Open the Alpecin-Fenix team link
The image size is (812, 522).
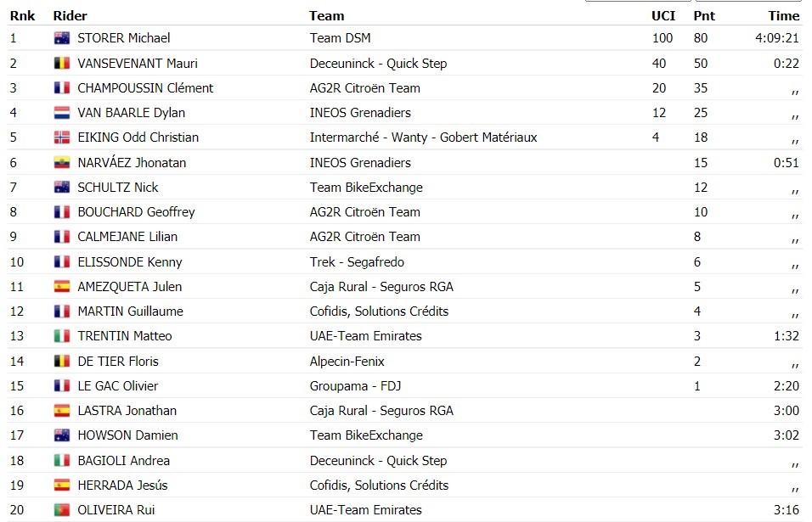[347, 361]
